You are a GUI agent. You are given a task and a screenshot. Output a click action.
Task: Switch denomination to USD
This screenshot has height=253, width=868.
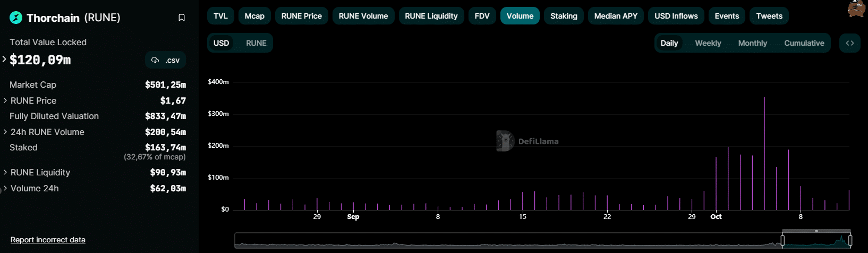coord(222,43)
